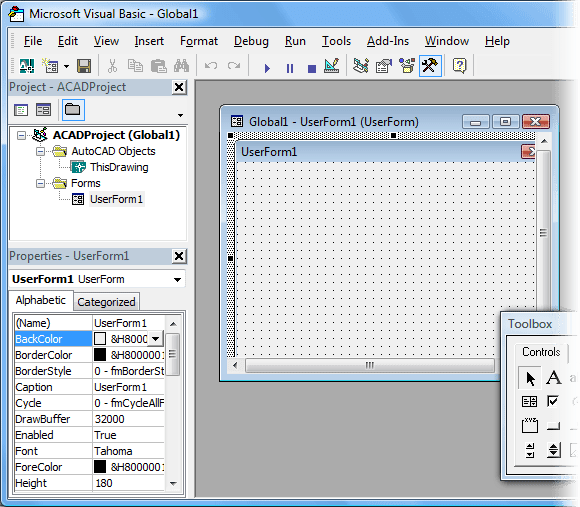Open the Insert UserForm dropdown arrow

[x=66, y=67]
